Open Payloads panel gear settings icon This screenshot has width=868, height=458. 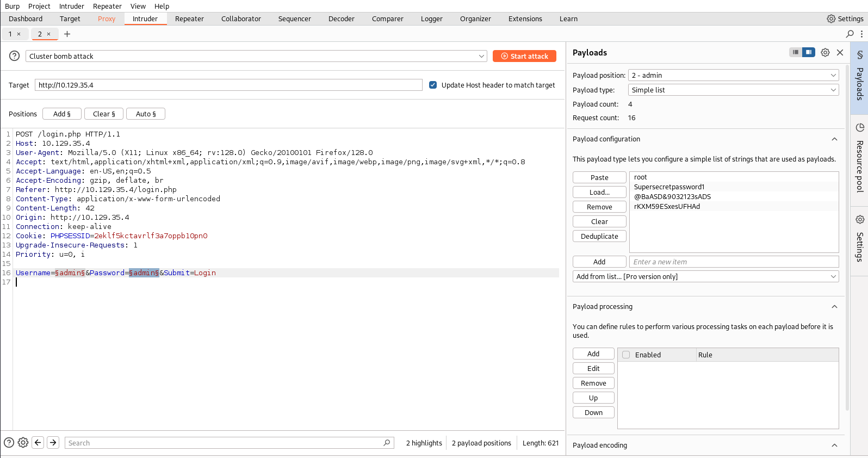click(825, 53)
